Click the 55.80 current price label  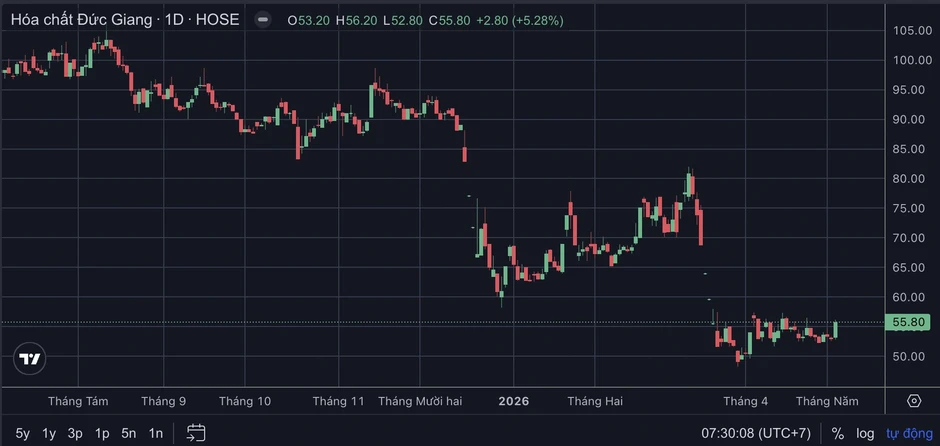pyautogui.click(x=908, y=323)
